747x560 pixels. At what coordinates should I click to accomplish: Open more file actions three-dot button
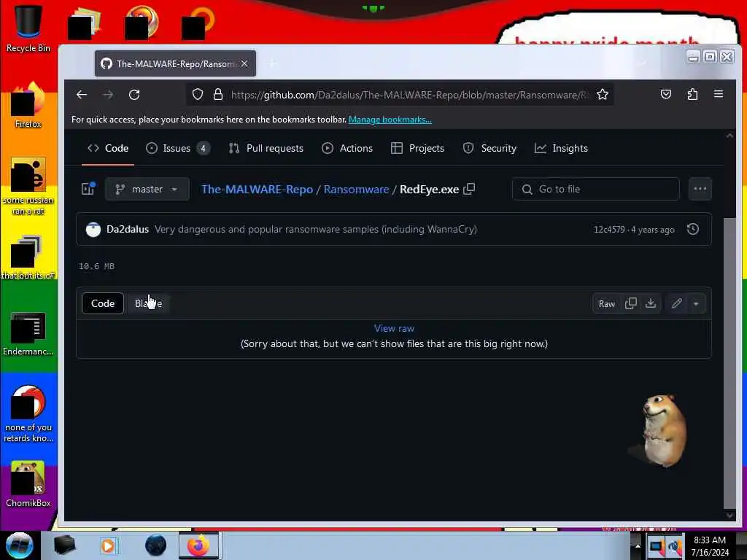(700, 189)
